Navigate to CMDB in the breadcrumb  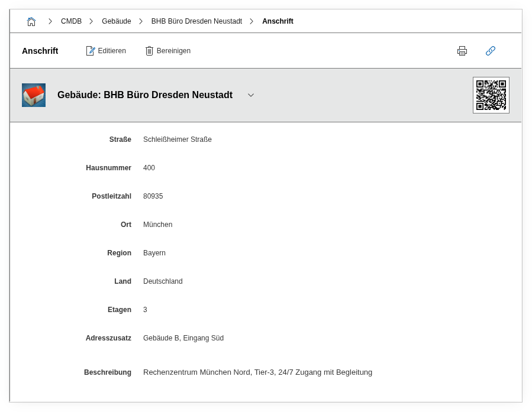coord(71,21)
